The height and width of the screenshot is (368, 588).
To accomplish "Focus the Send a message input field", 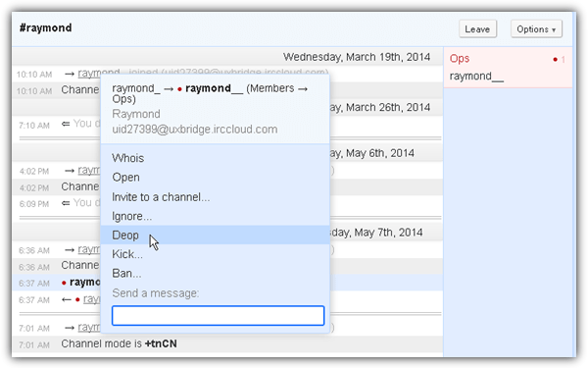I will pos(218,315).
